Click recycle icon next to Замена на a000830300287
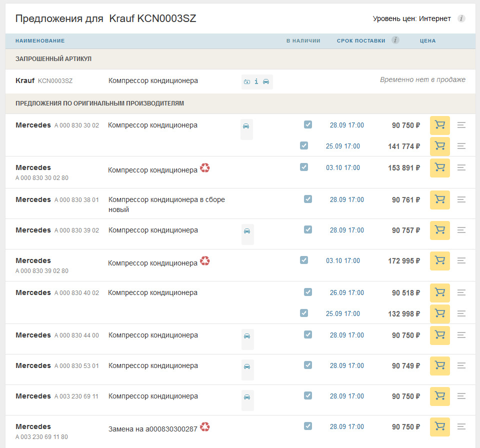 205,426
